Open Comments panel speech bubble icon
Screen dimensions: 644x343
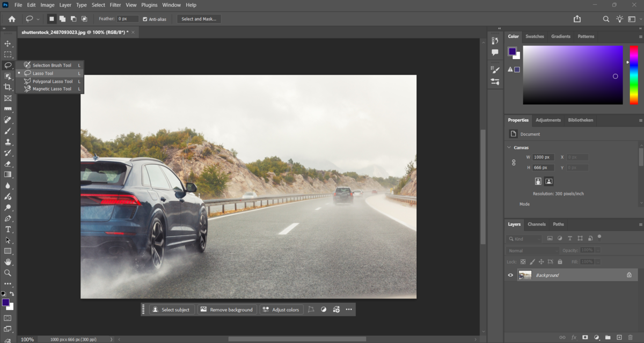(x=495, y=53)
